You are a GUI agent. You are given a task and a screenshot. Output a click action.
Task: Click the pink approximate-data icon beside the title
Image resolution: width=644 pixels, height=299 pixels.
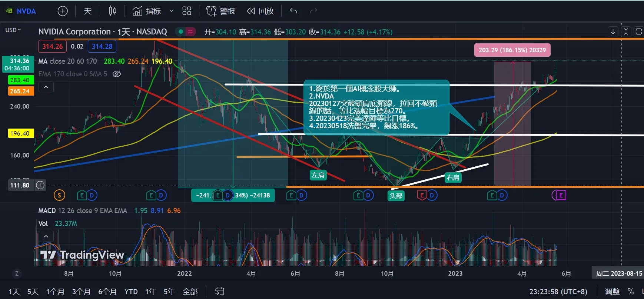[190, 31]
